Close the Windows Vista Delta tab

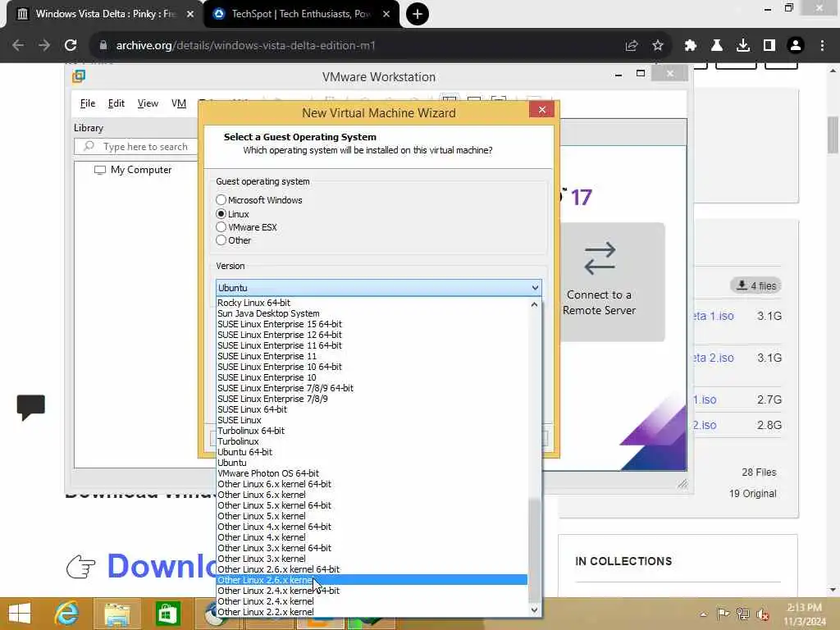[189, 14]
